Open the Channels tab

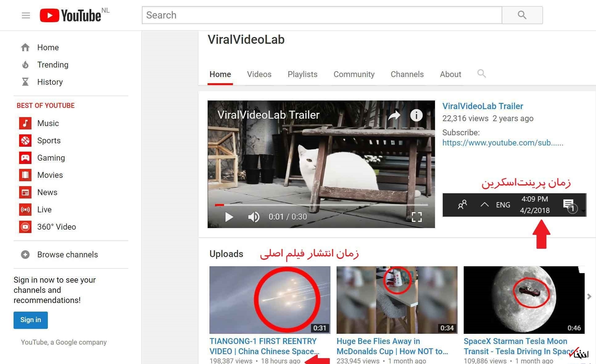tap(407, 74)
